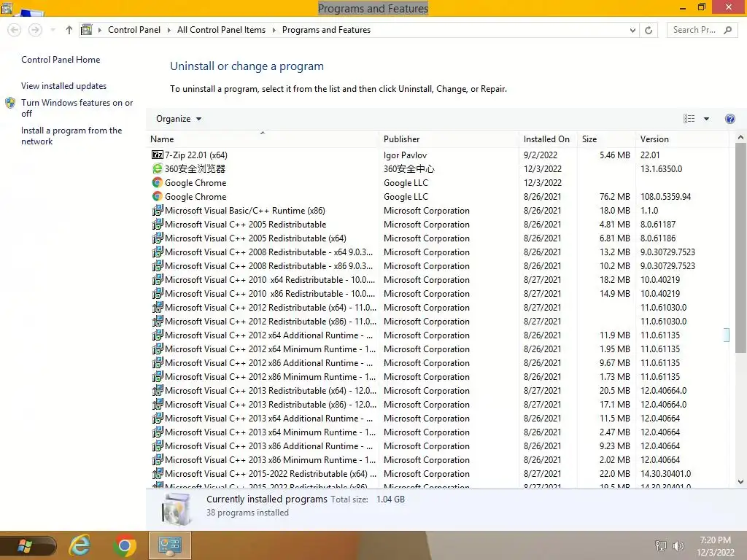Click the help question mark icon

point(729,119)
